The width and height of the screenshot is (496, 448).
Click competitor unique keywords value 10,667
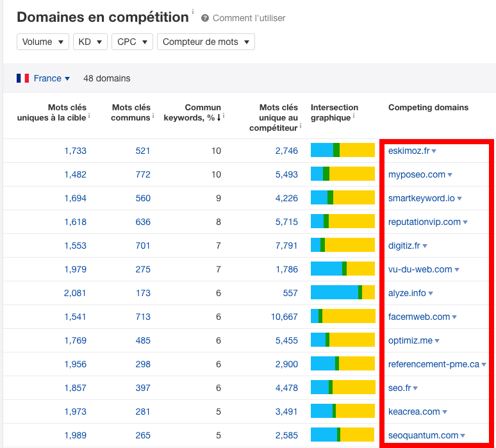pos(285,317)
